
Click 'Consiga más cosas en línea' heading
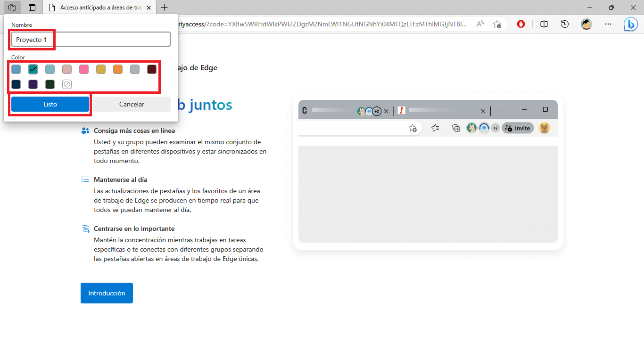pos(134,131)
